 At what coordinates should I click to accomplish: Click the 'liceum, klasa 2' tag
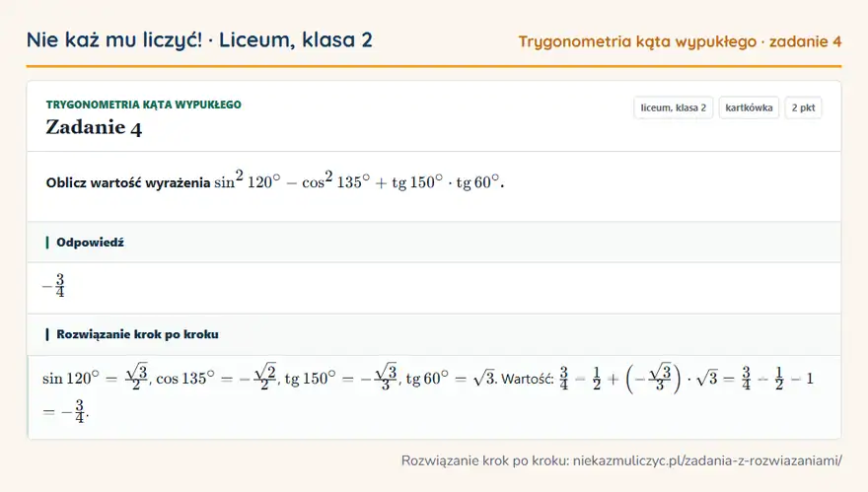tap(673, 107)
